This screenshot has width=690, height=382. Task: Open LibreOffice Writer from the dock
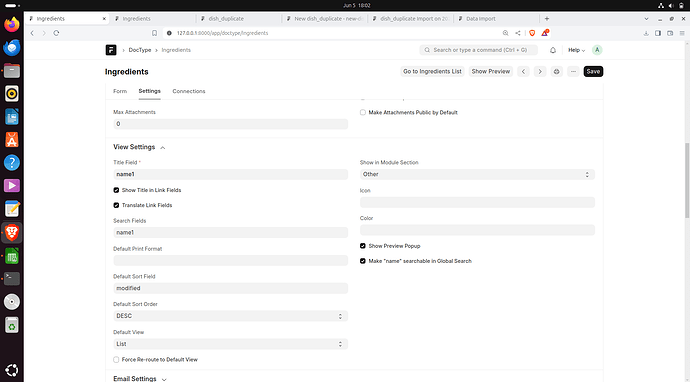(12, 117)
